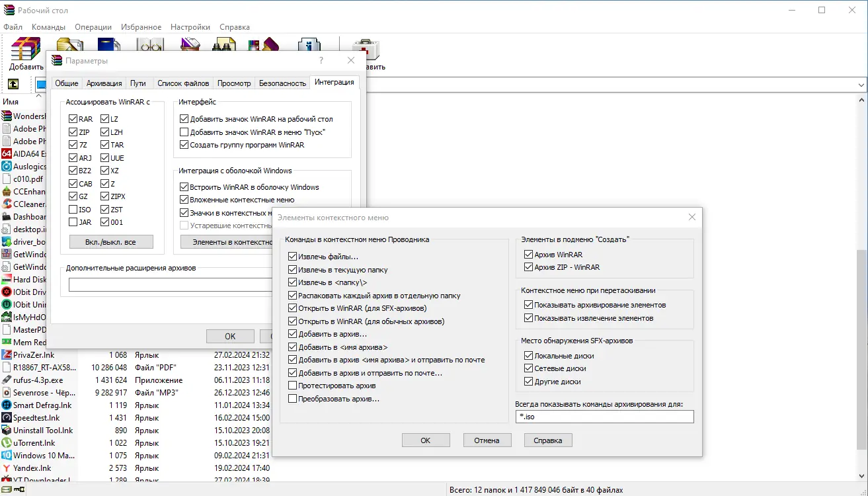The image size is (868, 496).
Task: Click OK button in Параметры dialog
Action: point(230,337)
